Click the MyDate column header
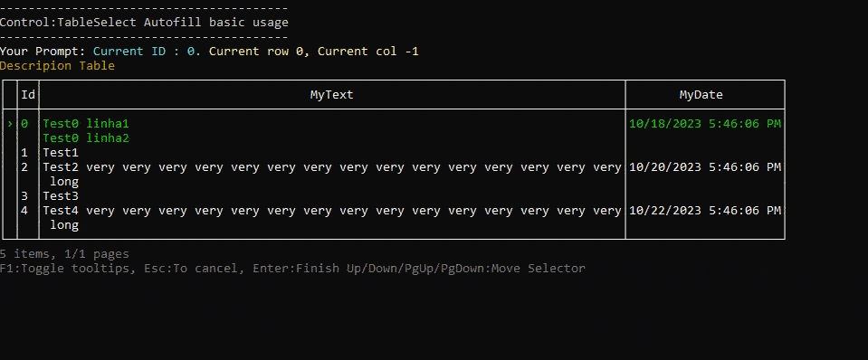This screenshot has height=360, width=868. [x=701, y=95]
